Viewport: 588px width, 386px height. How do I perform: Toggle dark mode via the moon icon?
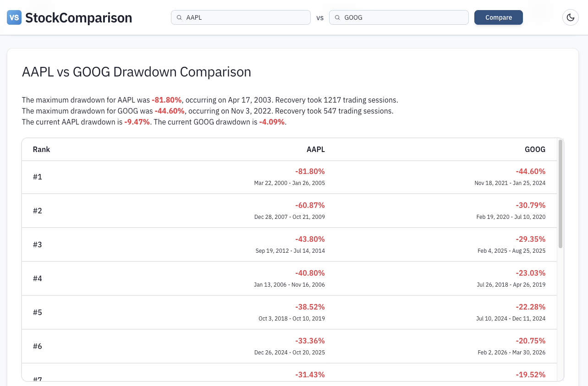pyautogui.click(x=570, y=17)
